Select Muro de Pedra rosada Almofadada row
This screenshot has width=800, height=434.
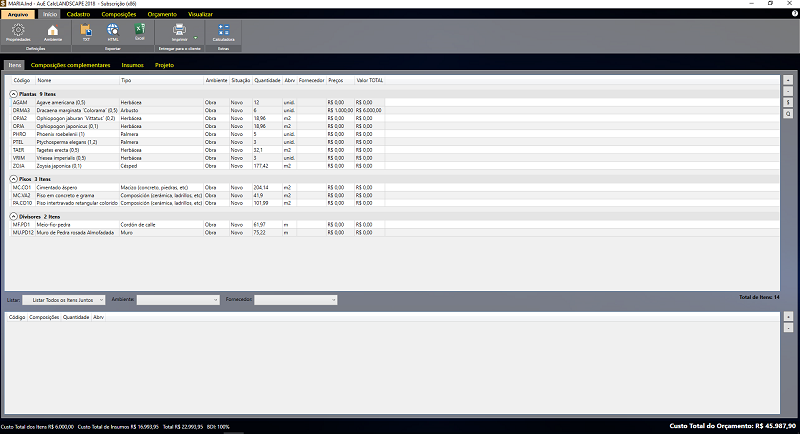click(x=395, y=233)
